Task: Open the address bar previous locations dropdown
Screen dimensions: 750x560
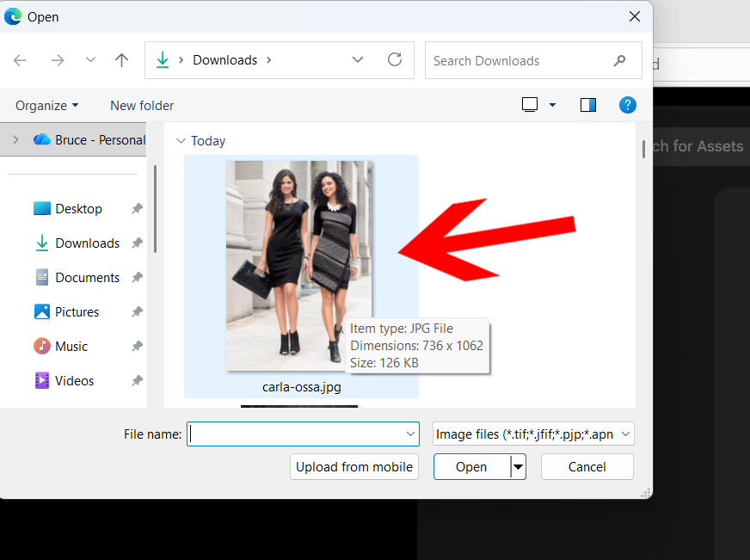Action: click(357, 59)
